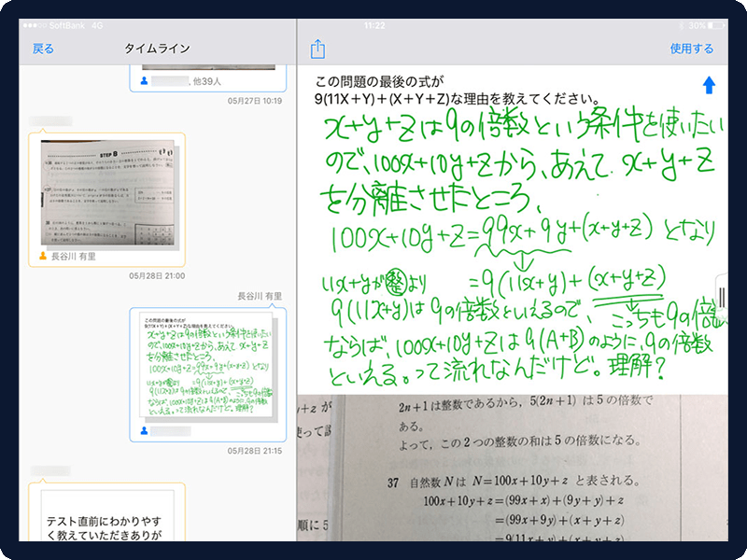Tap the battery icon in the status bar

716,25
